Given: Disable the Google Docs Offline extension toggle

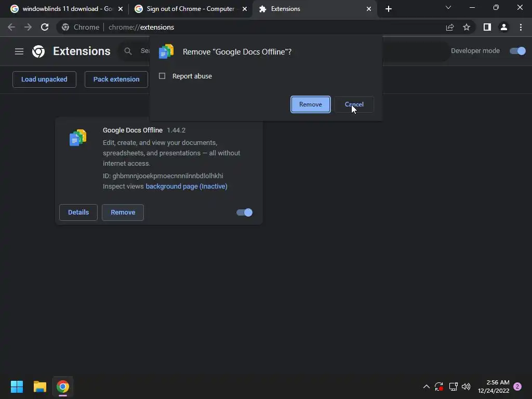Looking at the screenshot, I should 244,212.
